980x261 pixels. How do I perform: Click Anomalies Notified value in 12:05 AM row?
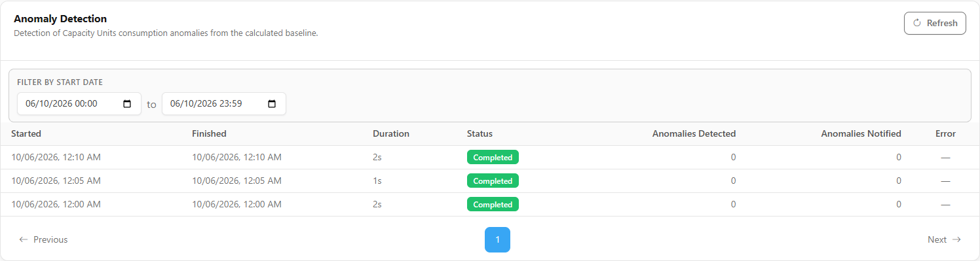coord(898,181)
